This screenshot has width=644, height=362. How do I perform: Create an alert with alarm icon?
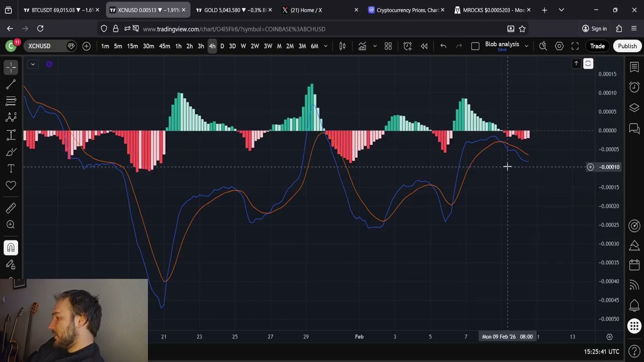[408, 46]
